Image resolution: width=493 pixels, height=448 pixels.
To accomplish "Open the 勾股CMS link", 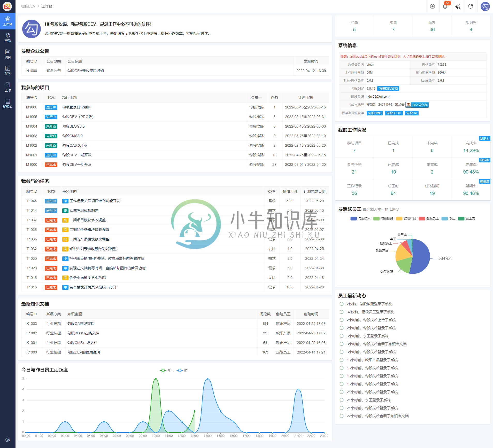I will (374, 113).
